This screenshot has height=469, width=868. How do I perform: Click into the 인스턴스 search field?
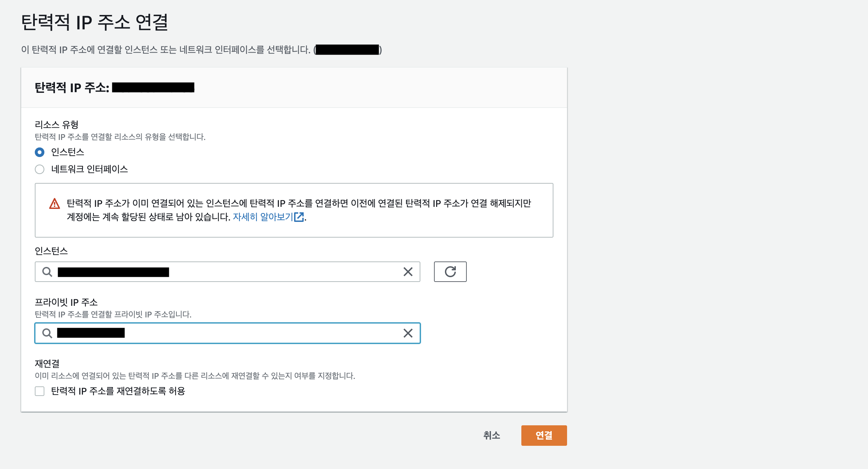point(228,272)
